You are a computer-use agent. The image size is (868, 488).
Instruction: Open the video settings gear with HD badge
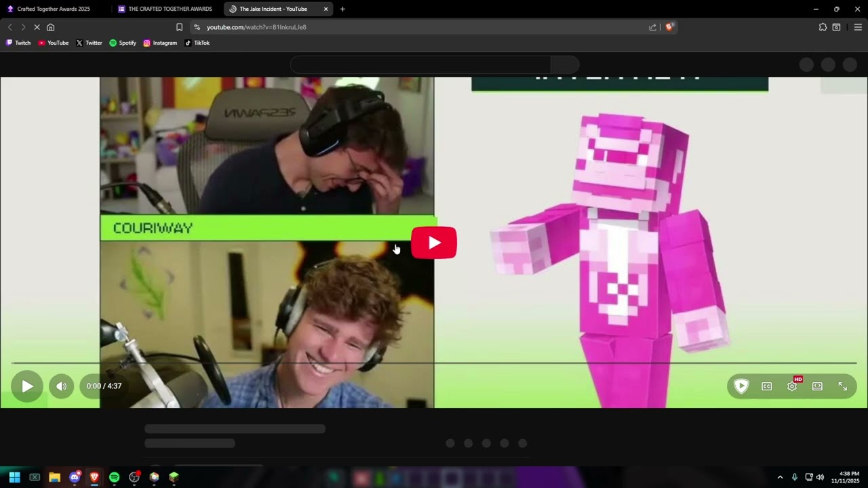792,386
